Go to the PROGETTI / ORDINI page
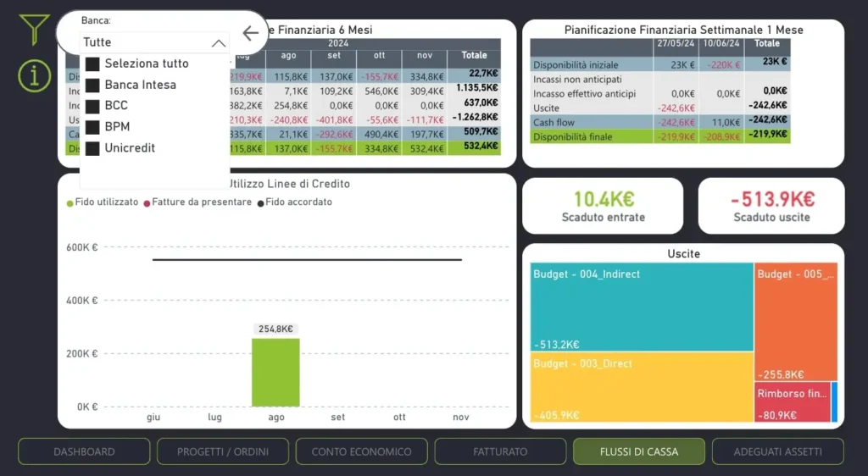The width and height of the screenshot is (868, 476). coord(223,451)
